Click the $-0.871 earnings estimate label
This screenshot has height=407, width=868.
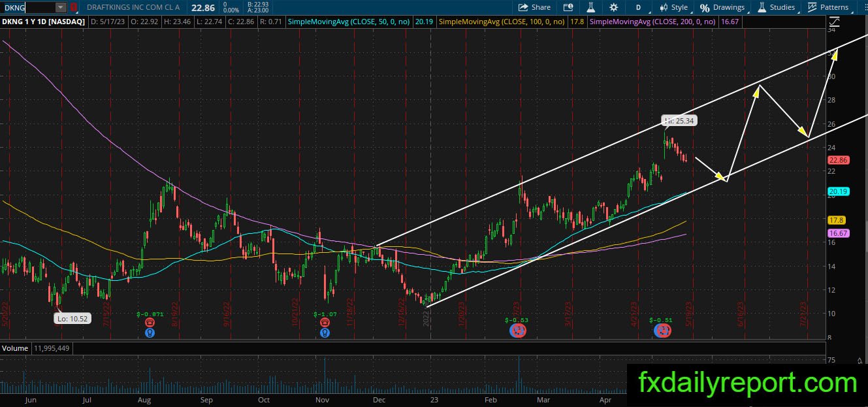(150, 314)
